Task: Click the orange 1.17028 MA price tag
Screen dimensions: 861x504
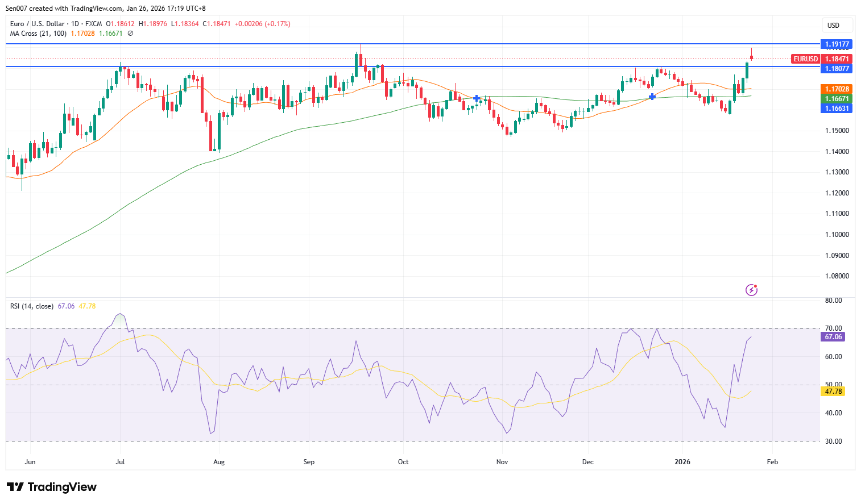Action: click(837, 89)
